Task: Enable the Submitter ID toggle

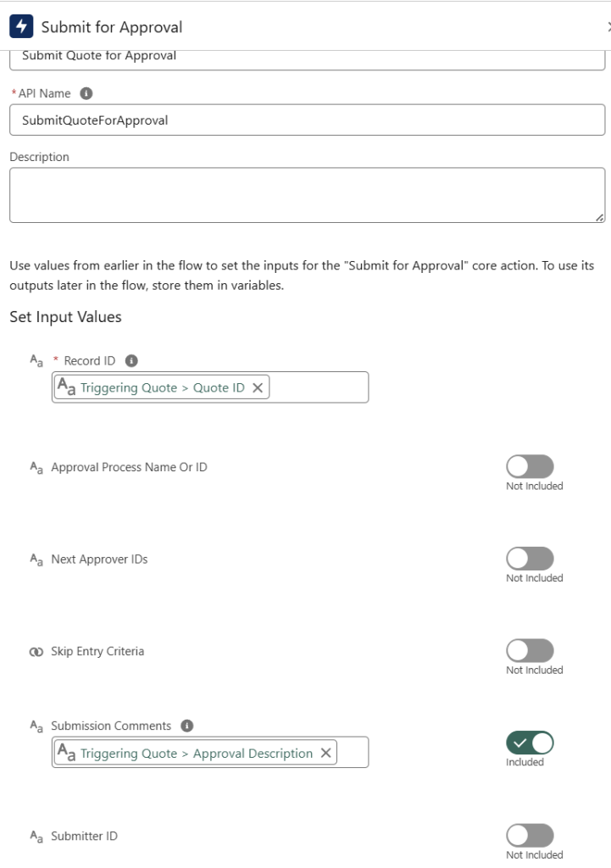Action: 530,835
